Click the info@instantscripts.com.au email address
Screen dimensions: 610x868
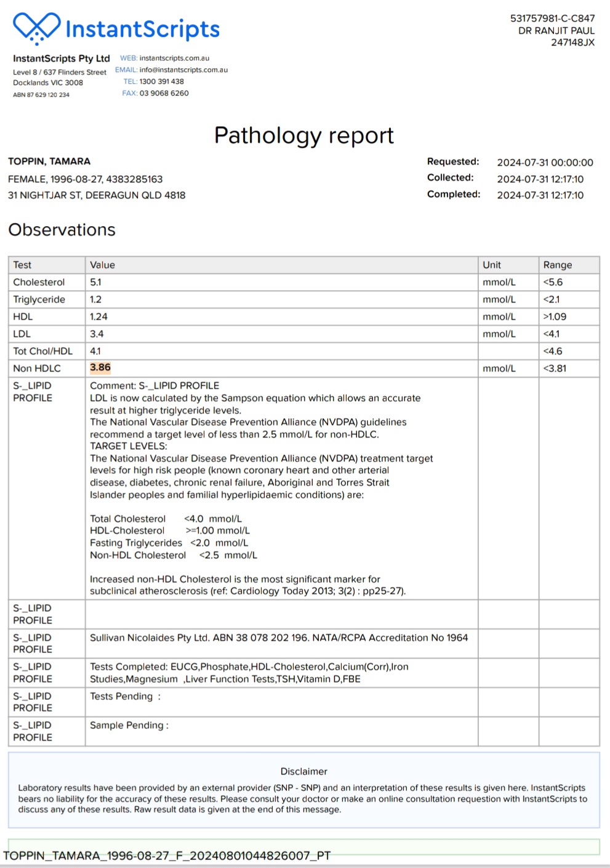tap(183, 70)
